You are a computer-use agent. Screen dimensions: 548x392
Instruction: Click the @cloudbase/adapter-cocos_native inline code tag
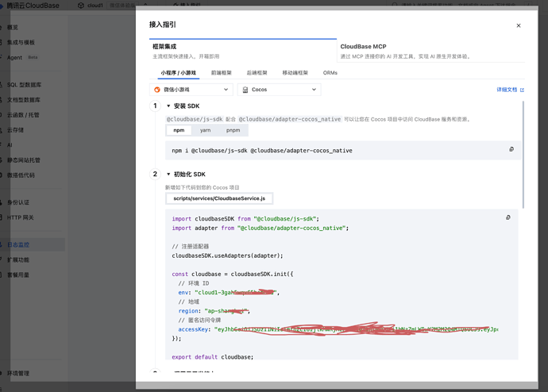(x=290, y=119)
